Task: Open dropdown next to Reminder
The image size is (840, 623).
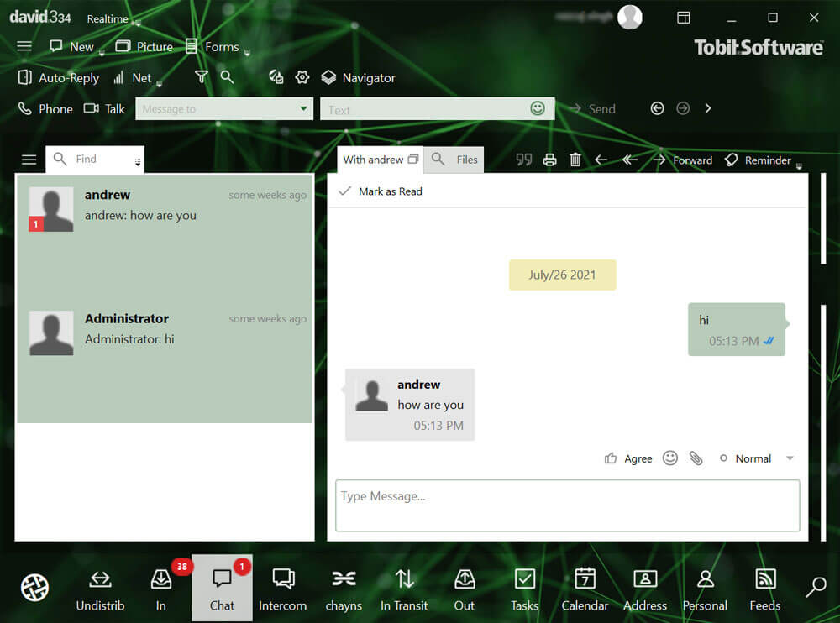Action: [x=799, y=165]
